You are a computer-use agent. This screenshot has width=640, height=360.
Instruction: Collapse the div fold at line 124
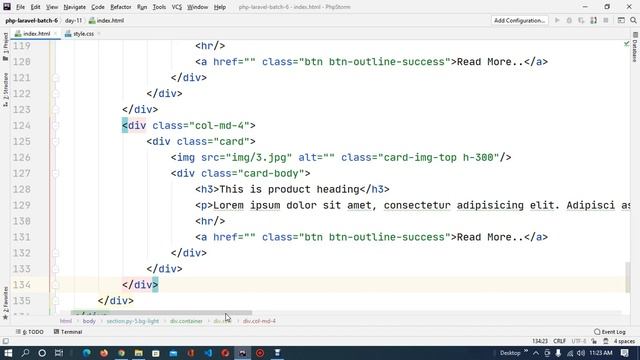56,126
